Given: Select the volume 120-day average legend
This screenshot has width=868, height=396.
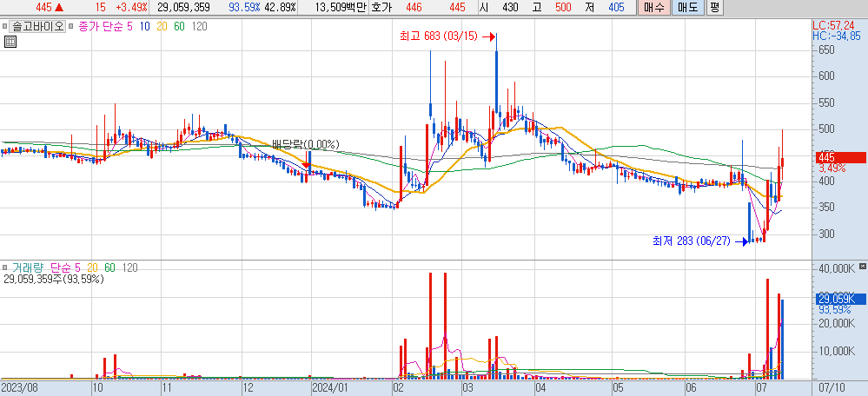Looking at the screenshot, I should click(129, 267).
